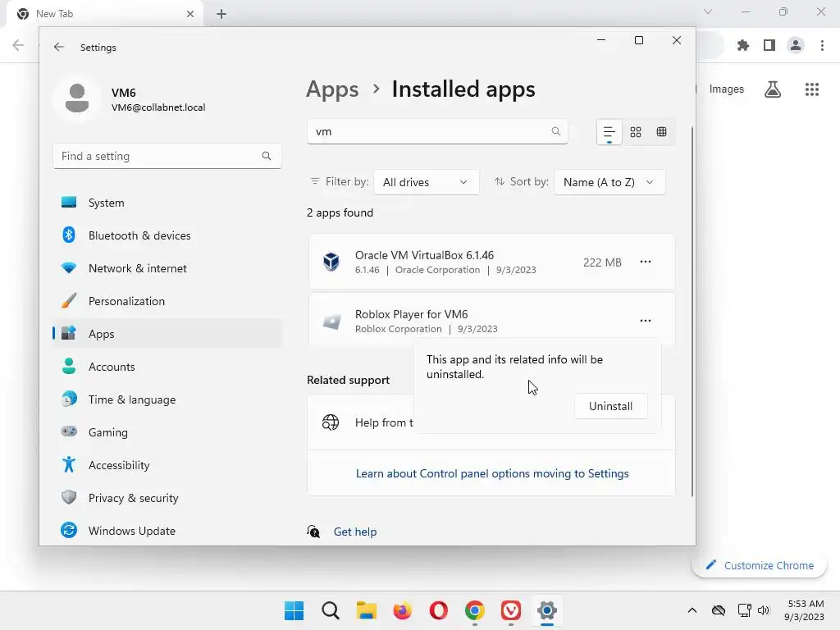Screen dimensions: 840x630
Task: Show hidden tray icons chevron
Action: [x=692, y=610]
